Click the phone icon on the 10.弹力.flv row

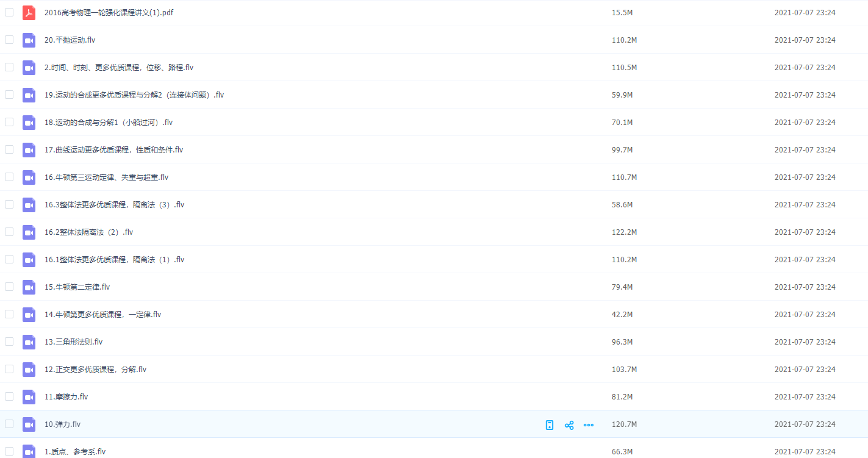(550, 425)
